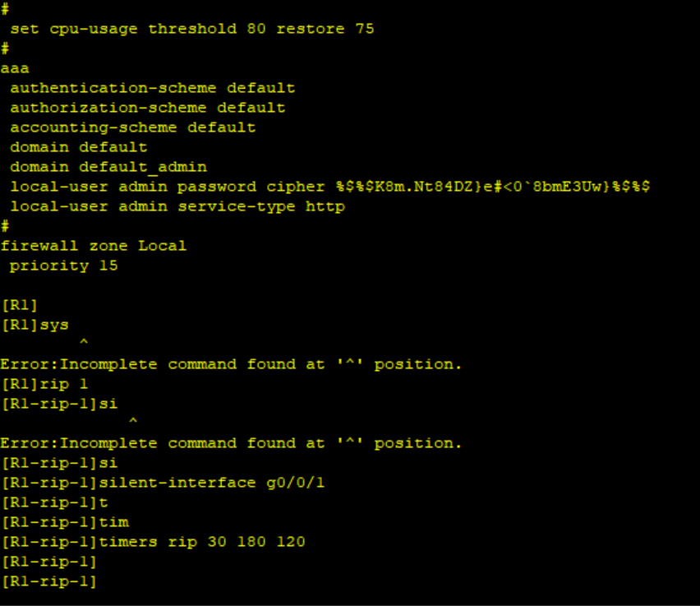Click the 'priority 15' text
Image resolution: width=700 pixels, height=606 pixels.
pos(63,266)
